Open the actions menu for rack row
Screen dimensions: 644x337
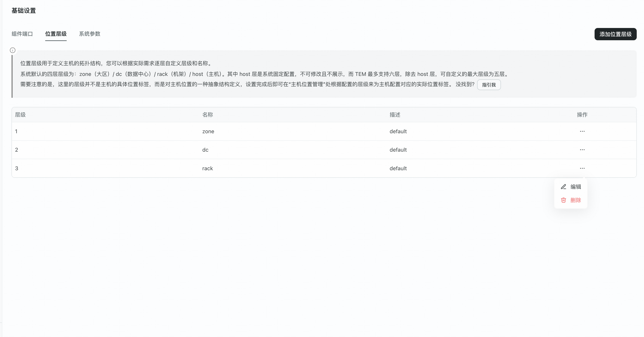(582, 168)
